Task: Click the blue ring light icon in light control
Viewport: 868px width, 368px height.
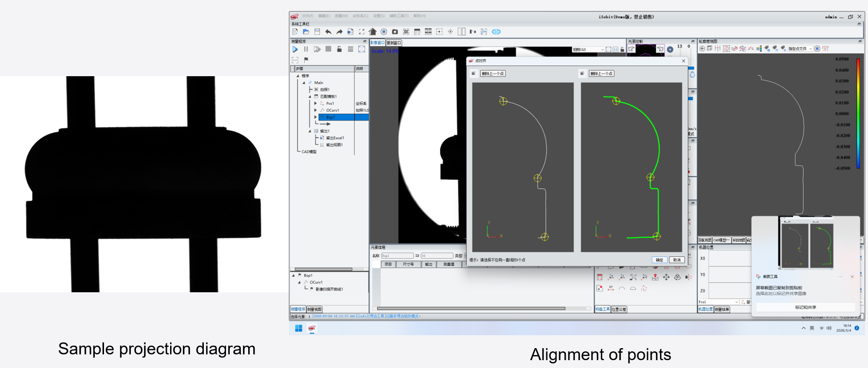Action: pos(670,49)
